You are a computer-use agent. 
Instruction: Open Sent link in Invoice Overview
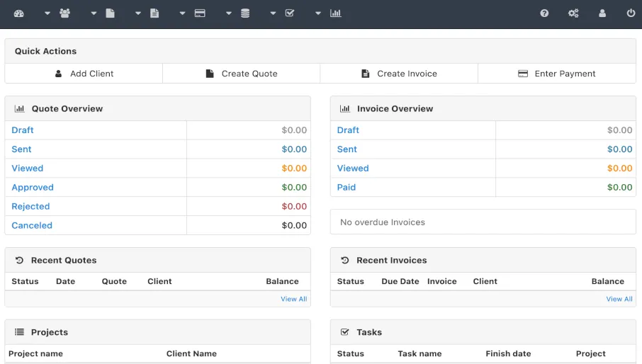click(x=347, y=149)
